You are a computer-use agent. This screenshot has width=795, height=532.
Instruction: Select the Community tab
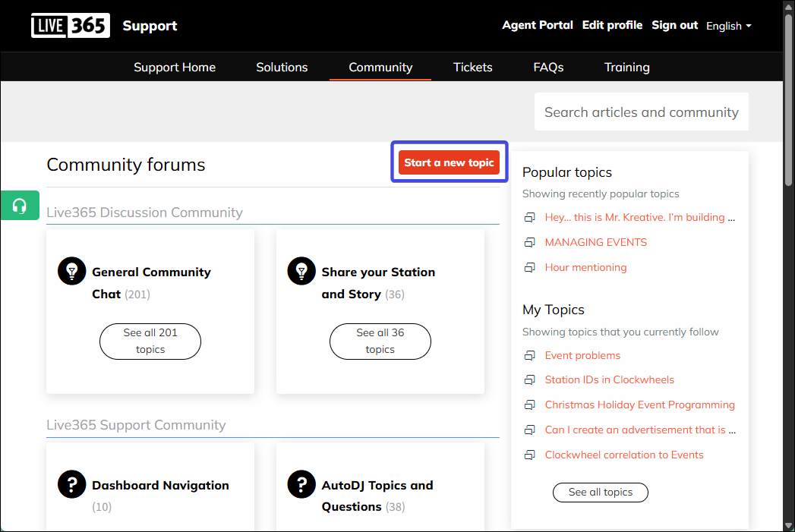tap(380, 67)
